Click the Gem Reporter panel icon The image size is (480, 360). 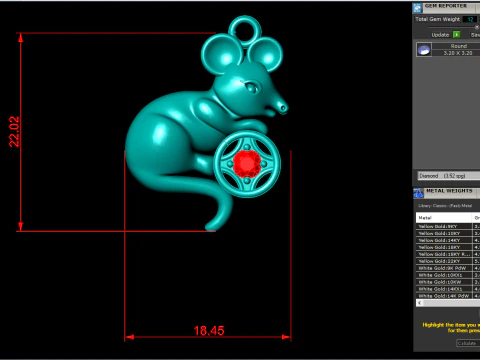tap(418, 7)
